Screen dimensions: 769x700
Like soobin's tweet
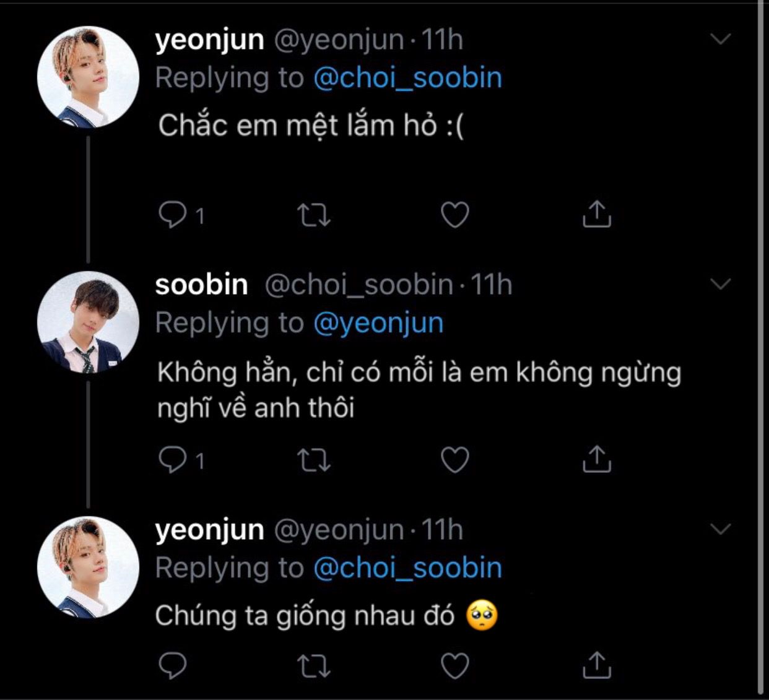coord(455,460)
